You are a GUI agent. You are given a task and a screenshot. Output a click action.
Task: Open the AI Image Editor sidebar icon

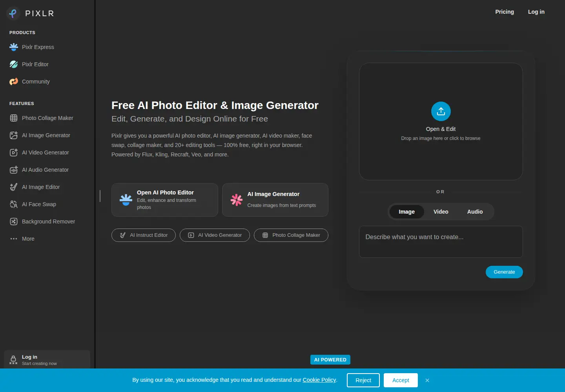[x=14, y=187]
